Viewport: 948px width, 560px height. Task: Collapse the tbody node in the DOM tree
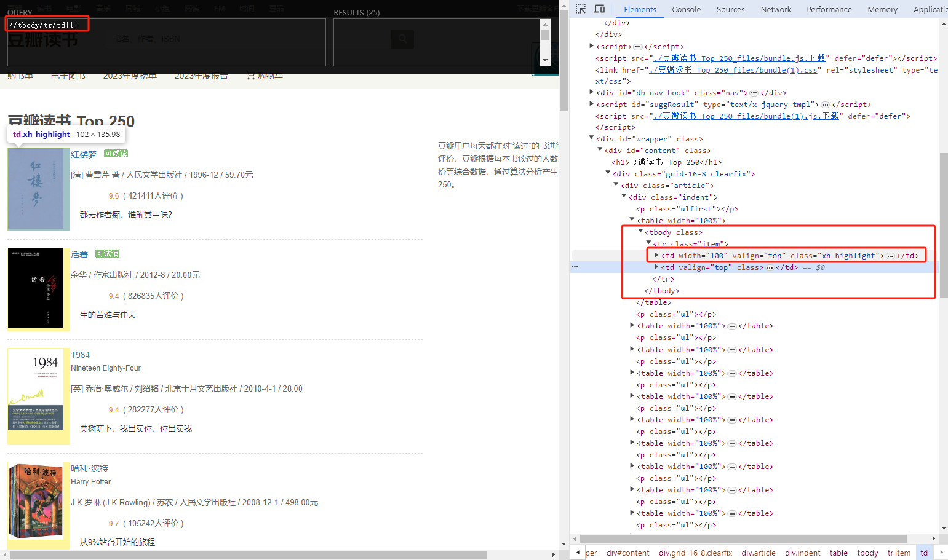point(640,231)
